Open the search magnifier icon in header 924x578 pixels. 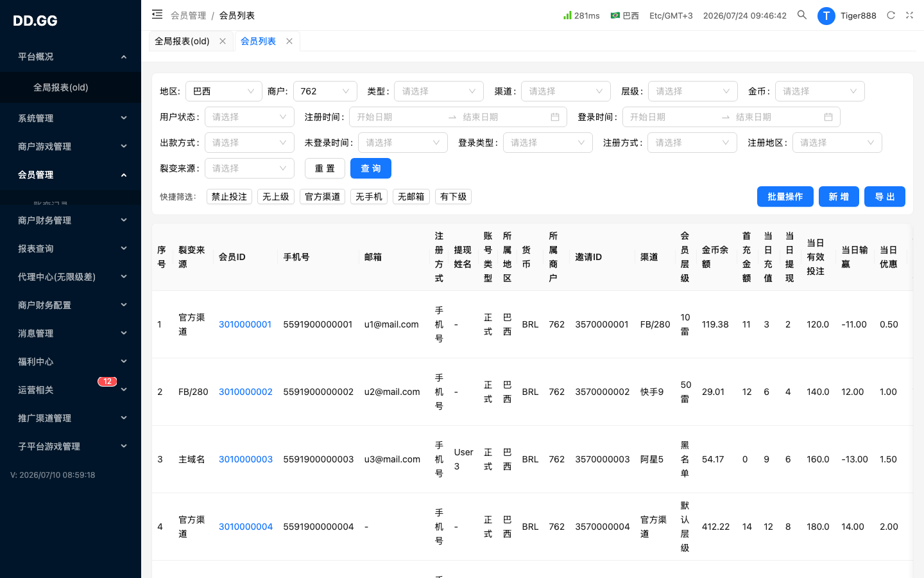[802, 15]
